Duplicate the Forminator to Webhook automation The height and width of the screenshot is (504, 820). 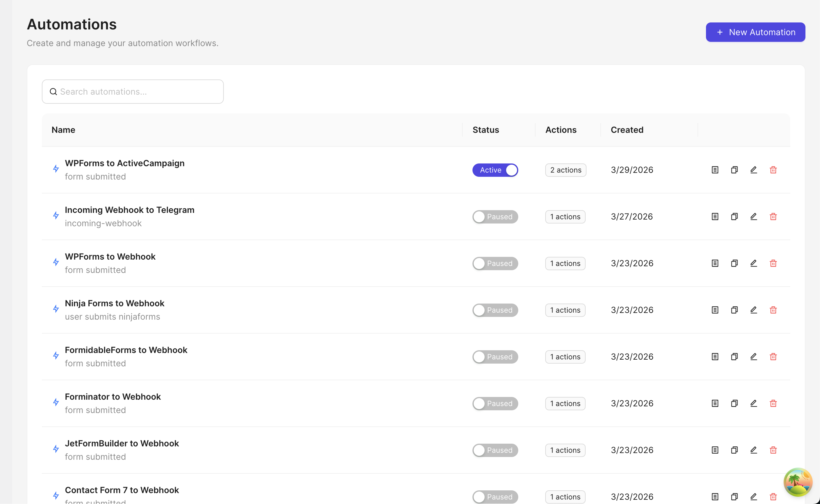coord(734,403)
